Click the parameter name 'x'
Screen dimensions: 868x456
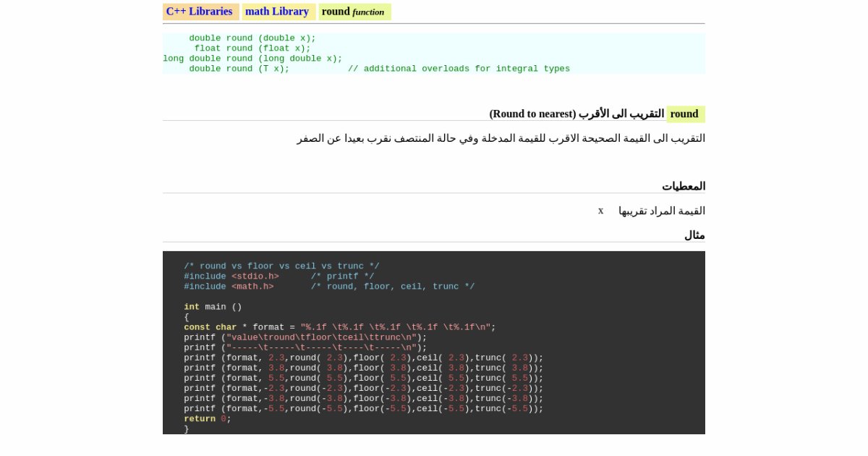600,211
